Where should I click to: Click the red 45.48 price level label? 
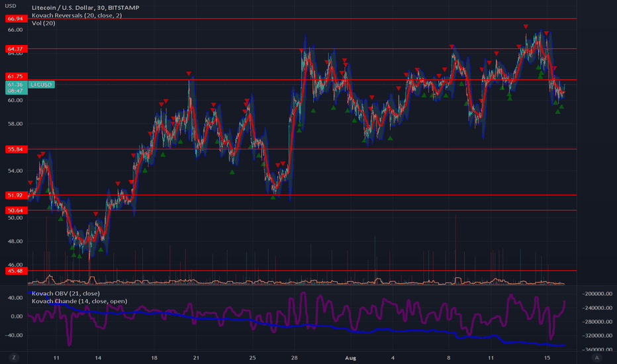pos(16,271)
